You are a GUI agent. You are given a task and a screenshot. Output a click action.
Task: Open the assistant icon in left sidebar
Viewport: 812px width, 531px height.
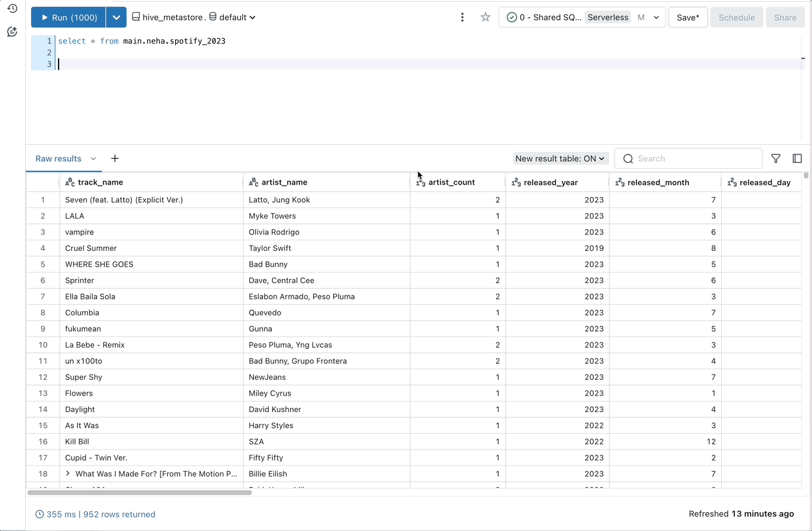(12, 32)
